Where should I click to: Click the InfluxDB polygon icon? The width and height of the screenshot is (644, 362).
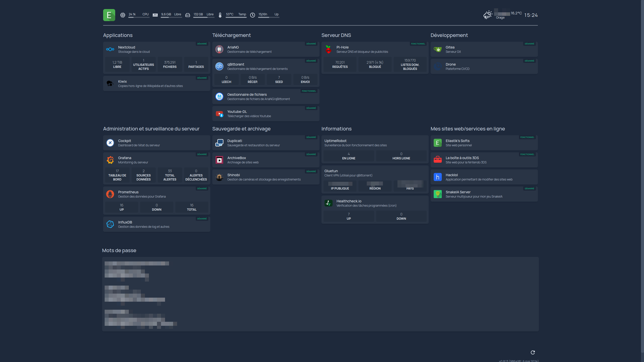(110, 224)
